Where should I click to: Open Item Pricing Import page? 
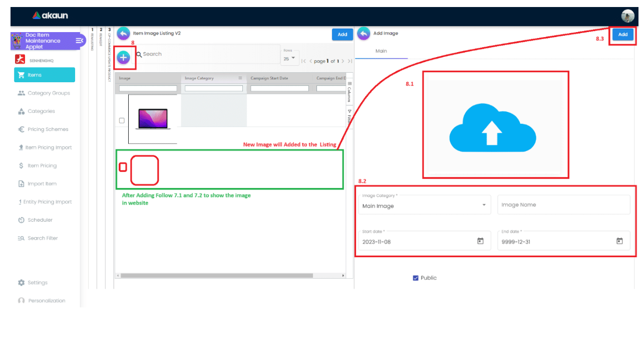[x=45, y=147]
